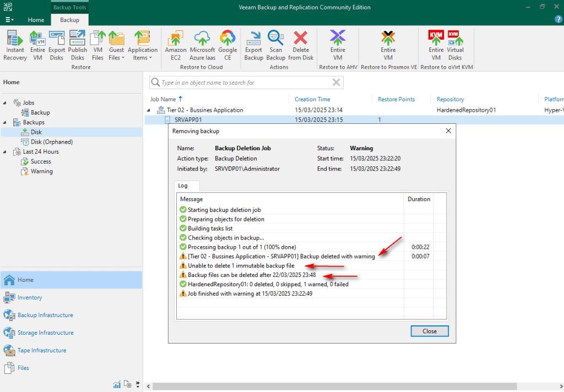The image size is (564, 392).
Task: Click the object name search field
Action: click(x=242, y=83)
